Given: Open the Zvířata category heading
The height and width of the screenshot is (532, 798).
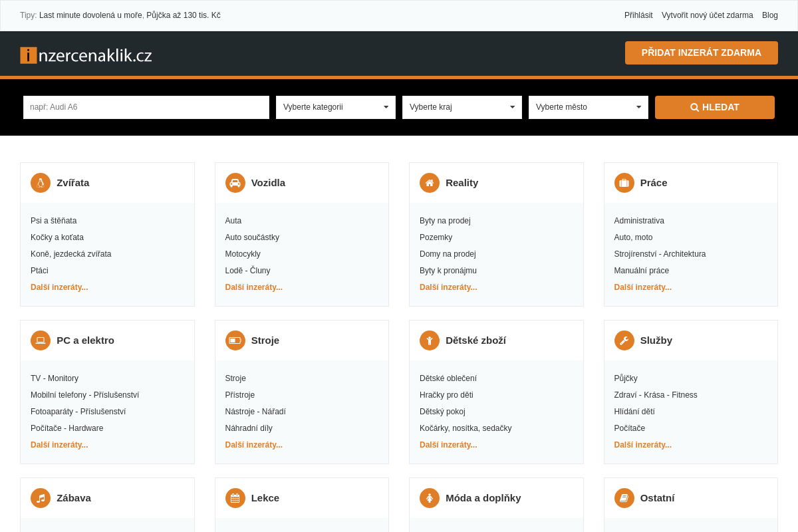Looking at the screenshot, I should tap(73, 183).
